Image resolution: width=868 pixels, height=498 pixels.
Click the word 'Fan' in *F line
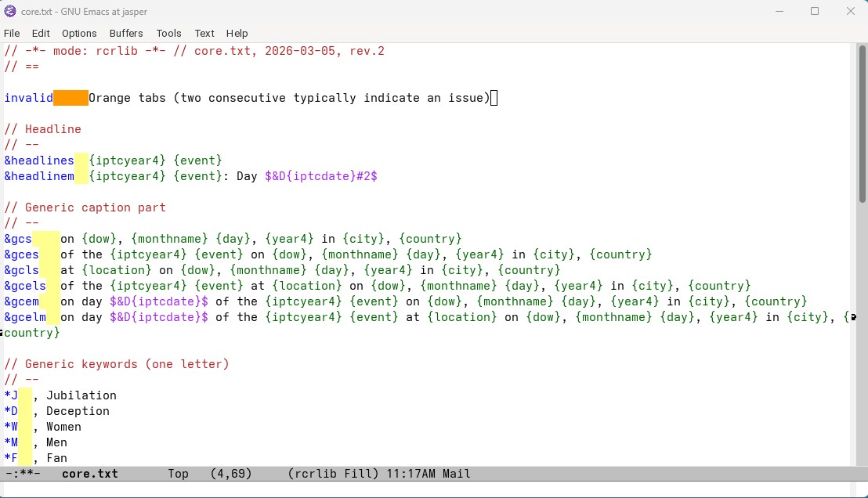[56, 458]
